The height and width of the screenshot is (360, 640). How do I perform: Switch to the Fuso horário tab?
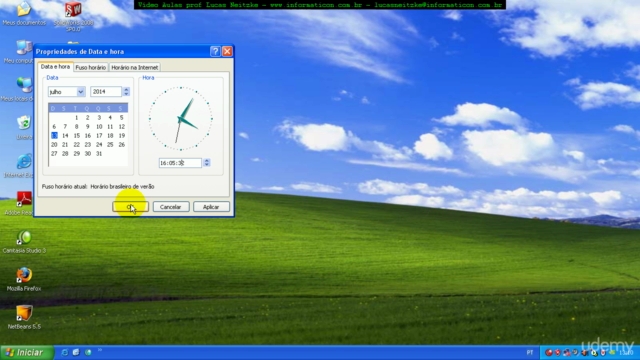[x=91, y=67]
